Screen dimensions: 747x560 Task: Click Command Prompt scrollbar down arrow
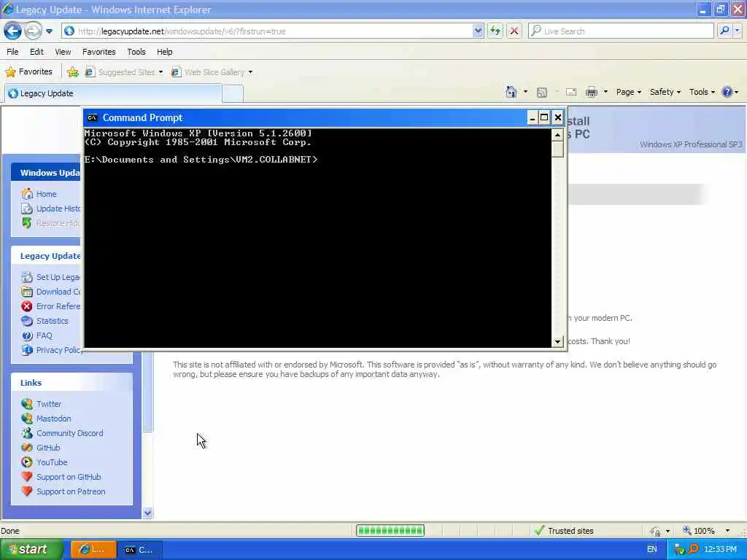(557, 341)
